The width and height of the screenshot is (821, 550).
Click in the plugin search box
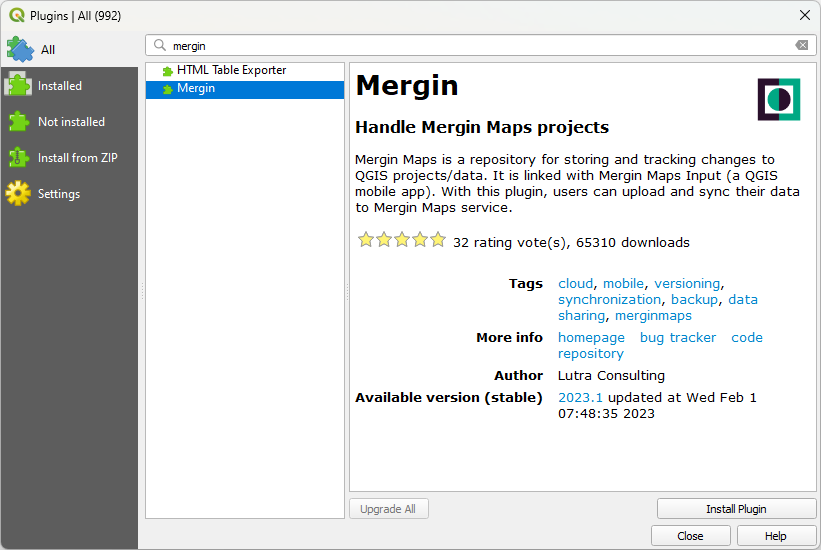point(480,46)
